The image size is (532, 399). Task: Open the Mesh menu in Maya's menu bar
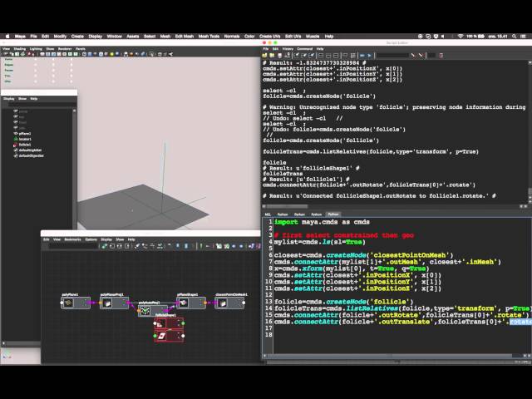(x=165, y=37)
